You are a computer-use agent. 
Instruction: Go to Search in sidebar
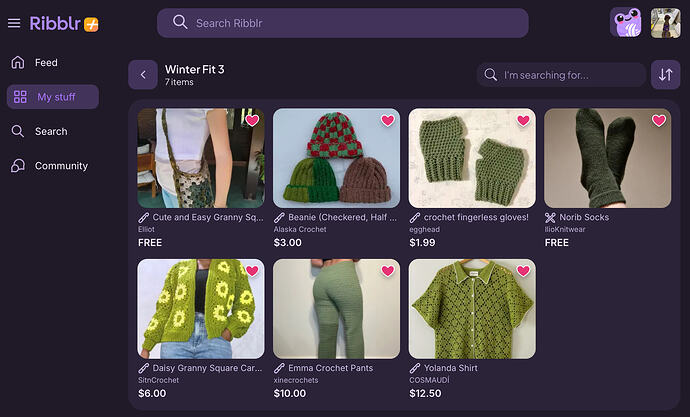click(50, 131)
